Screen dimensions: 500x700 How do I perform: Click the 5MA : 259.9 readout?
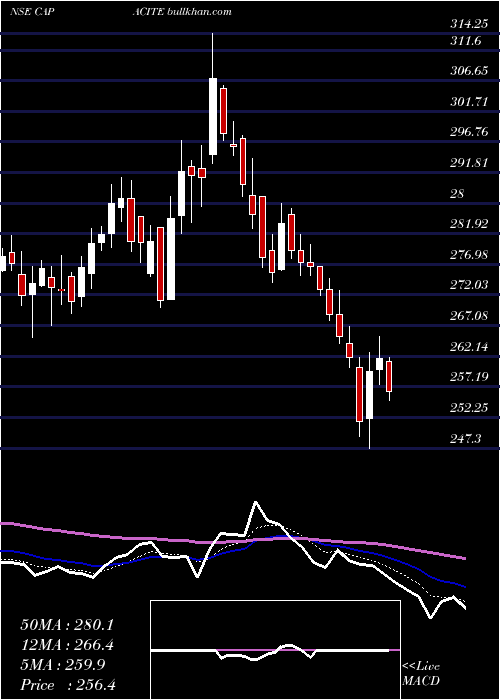click(x=62, y=665)
